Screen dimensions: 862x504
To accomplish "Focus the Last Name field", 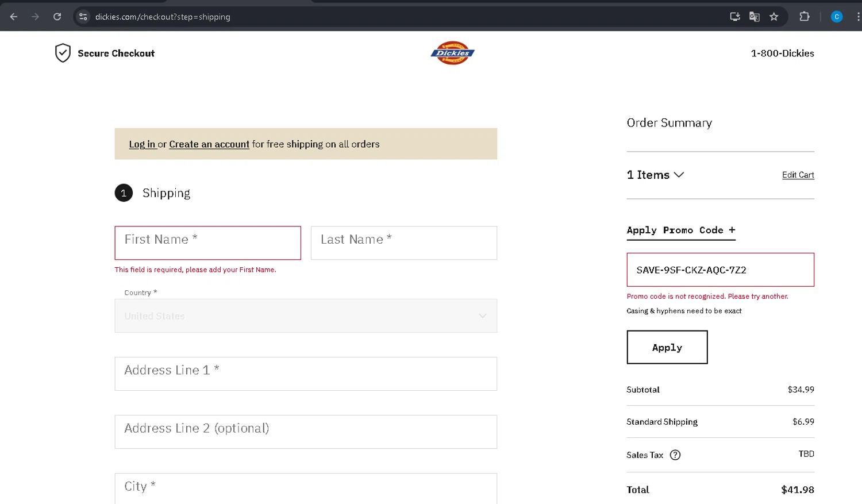I will coord(404,243).
